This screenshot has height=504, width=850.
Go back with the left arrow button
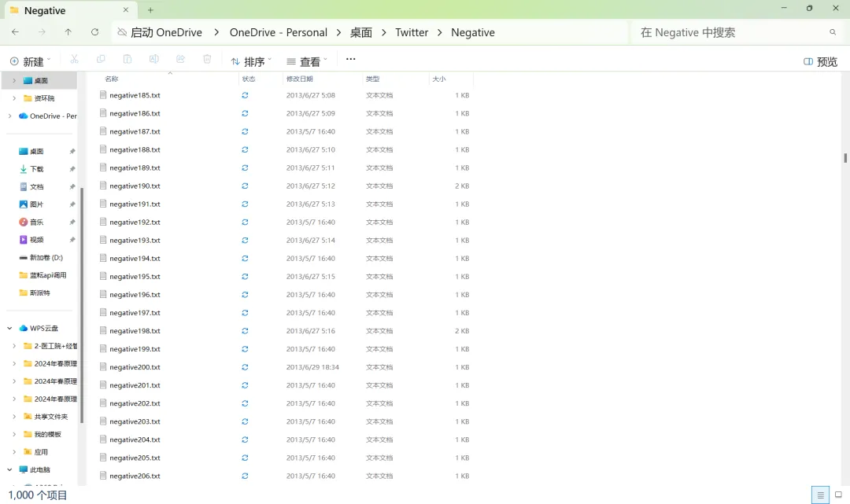15,32
